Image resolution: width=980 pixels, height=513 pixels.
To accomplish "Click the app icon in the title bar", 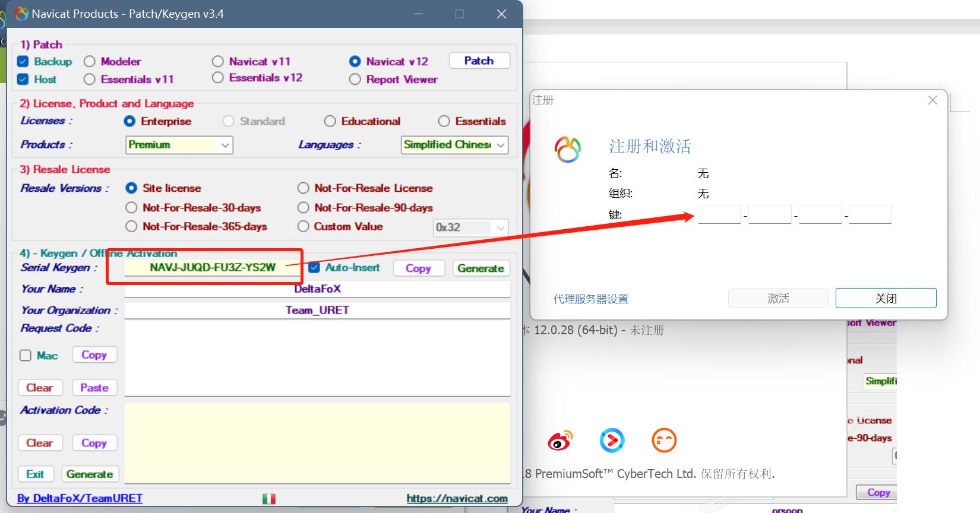I will 21,14.
